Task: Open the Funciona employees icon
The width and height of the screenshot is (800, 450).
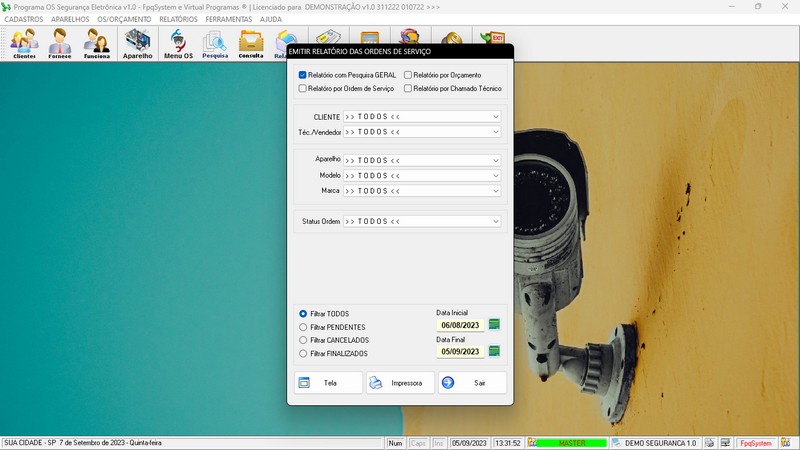Action: pyautogui.click(x=96, y=43)
